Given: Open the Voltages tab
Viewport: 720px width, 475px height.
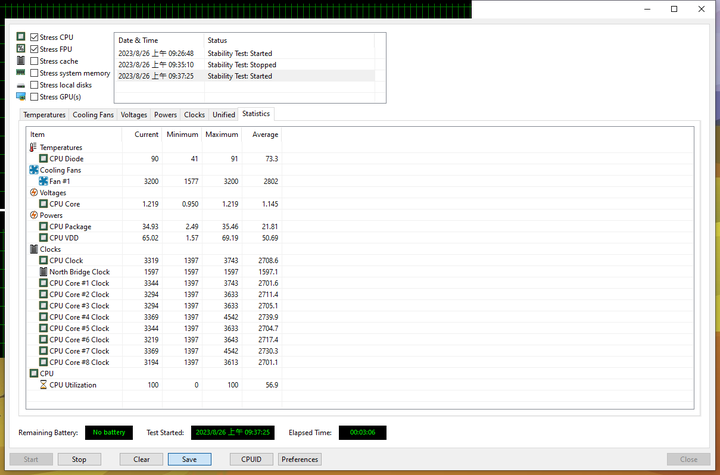Looking at the screenshot, I should (134, 114).
